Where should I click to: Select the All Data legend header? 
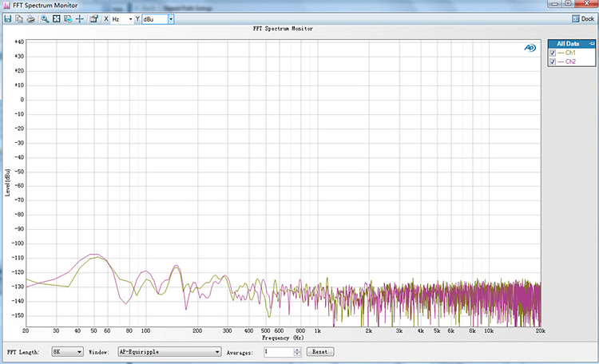tap(567, 43)
